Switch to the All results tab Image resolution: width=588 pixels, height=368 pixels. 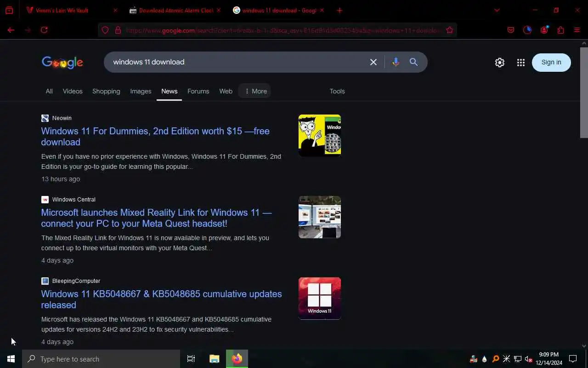49,91
